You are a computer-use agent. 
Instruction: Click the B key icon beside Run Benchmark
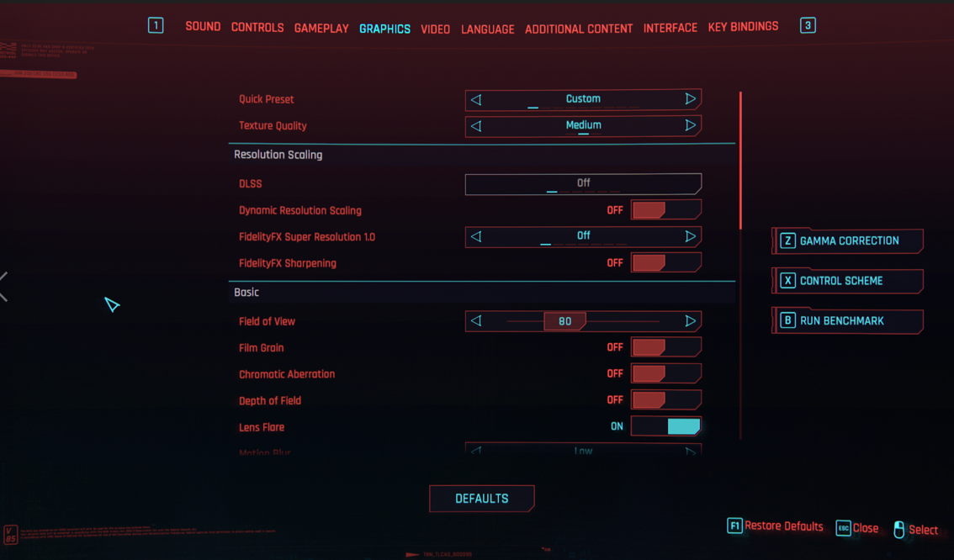pos(788,320)
